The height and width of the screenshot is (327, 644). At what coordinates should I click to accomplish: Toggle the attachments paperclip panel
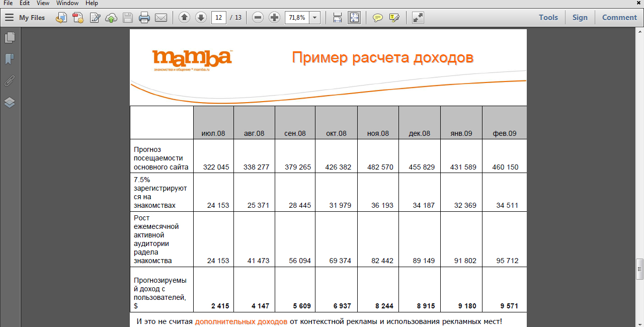pyautogui.click(x=10, y=81)
